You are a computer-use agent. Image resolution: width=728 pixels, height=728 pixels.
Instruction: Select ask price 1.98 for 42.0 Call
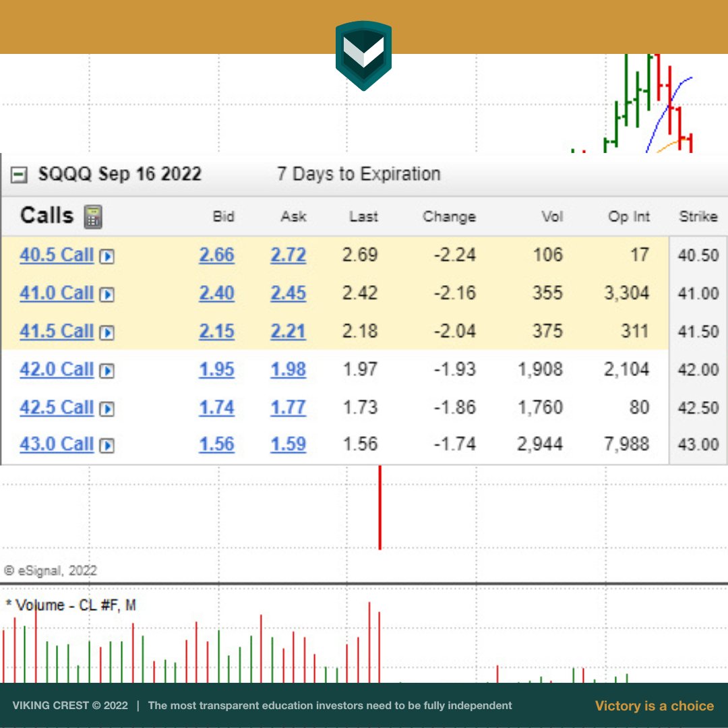point(289,369)
